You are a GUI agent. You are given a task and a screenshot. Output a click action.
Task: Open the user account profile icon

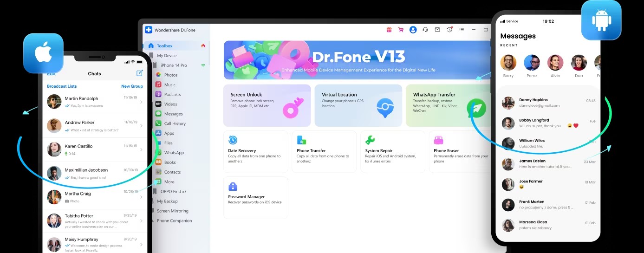(x=413, y=30)
